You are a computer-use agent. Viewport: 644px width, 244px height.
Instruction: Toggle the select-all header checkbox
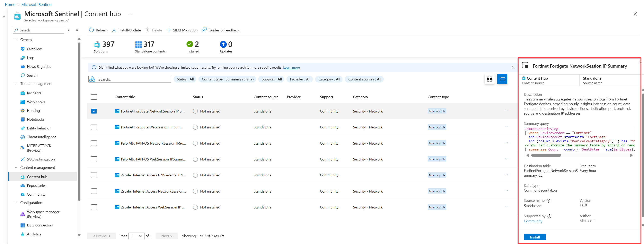click(x=94, y=97)
